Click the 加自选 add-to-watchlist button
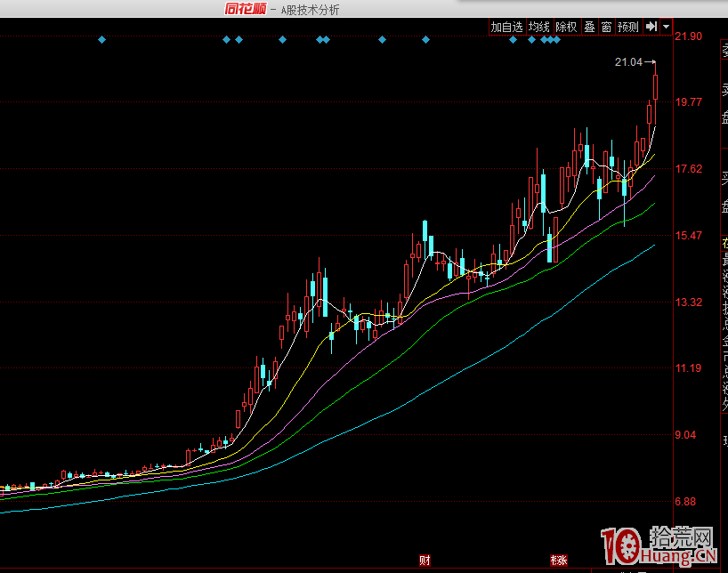 [x=507, y=27]
